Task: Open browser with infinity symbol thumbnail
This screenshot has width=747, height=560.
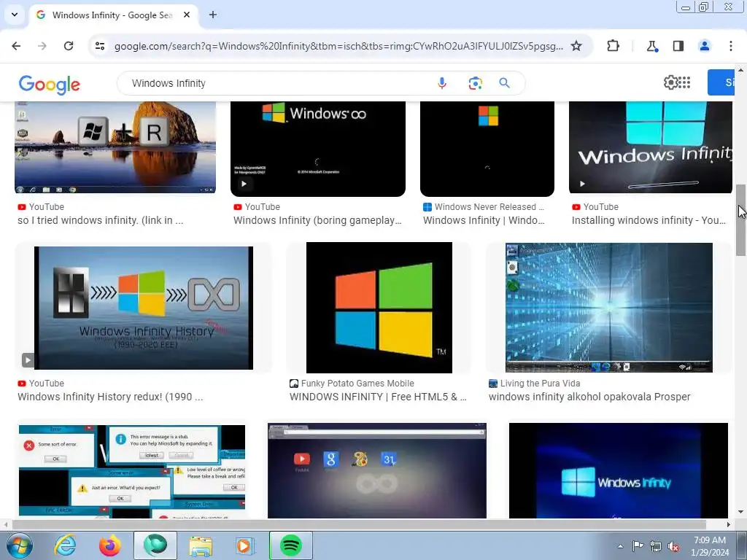Action: click(x=377, y=470)
